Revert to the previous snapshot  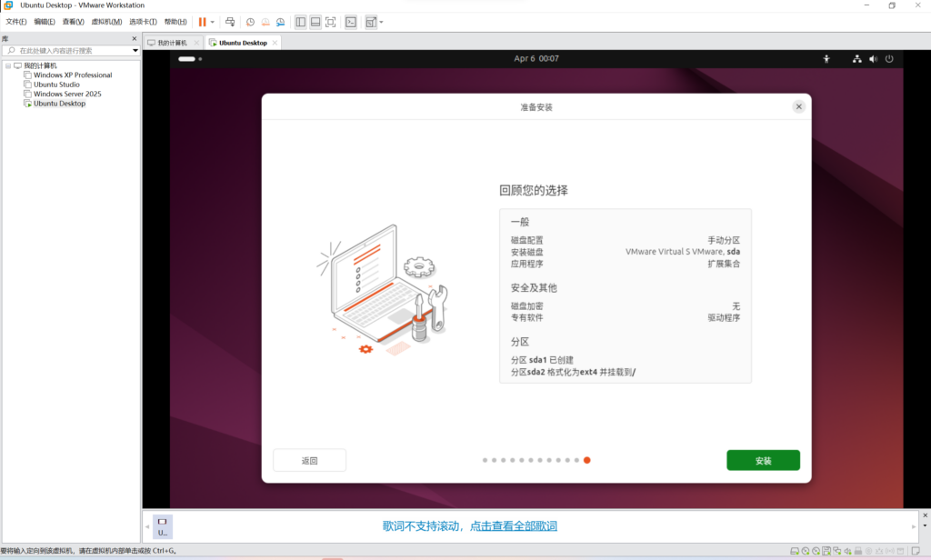(265, 22)
